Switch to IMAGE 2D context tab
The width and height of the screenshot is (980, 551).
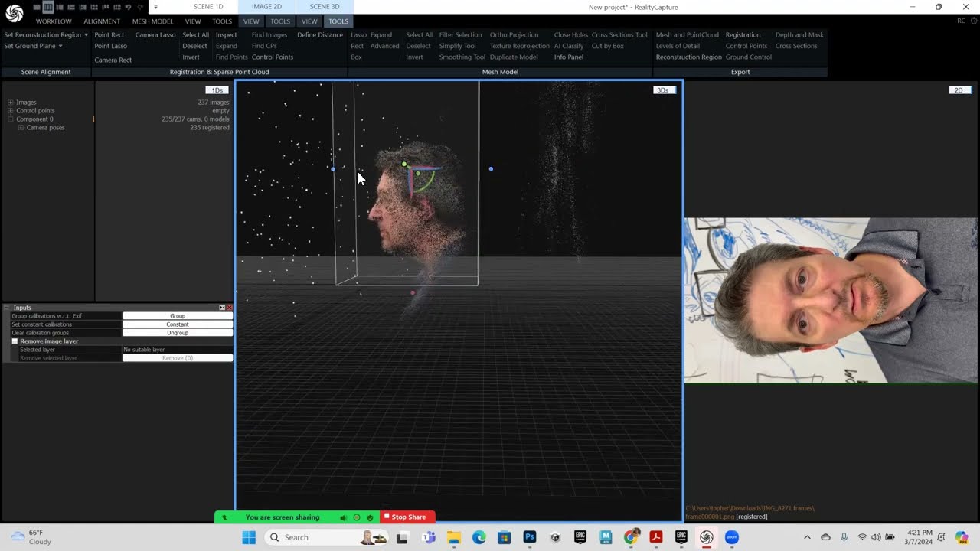266,7
